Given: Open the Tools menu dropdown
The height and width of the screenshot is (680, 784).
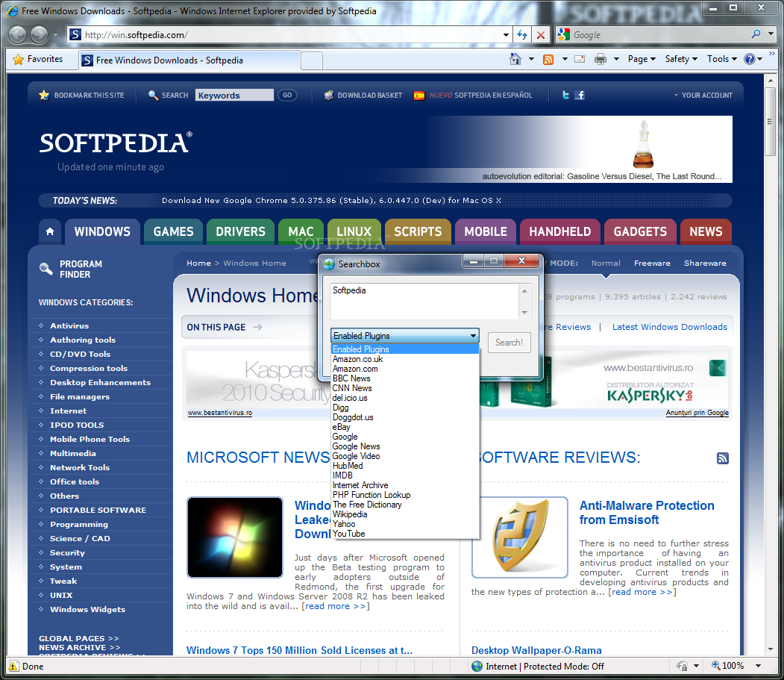Looking at the screenshot, I should point(722,59).
